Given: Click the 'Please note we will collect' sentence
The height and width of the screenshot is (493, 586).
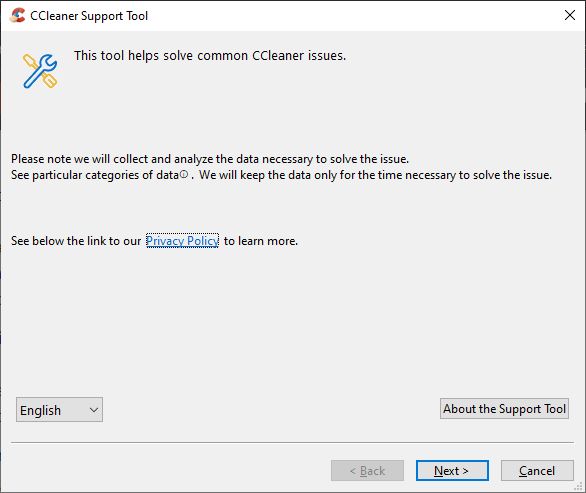Looking at the screenshot, I should [210, 159].
